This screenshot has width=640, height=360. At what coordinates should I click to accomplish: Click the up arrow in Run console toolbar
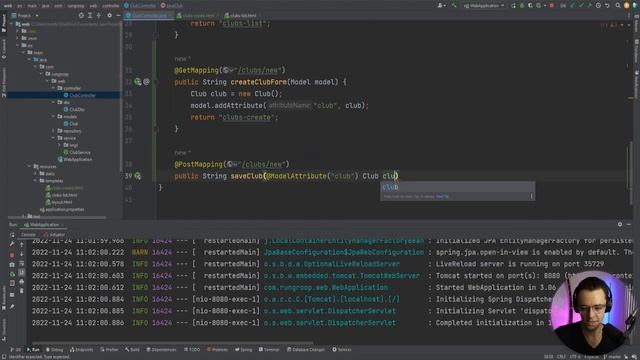pyautogui.click(x=22, y=244)
